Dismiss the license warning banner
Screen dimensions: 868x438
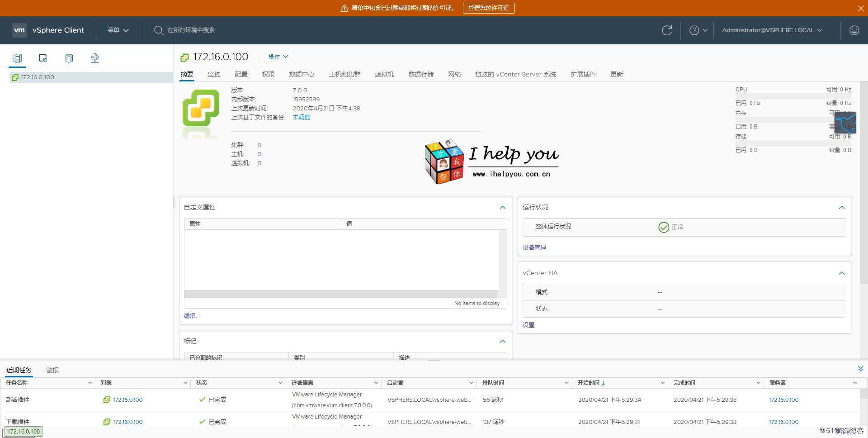click(861, 8)
